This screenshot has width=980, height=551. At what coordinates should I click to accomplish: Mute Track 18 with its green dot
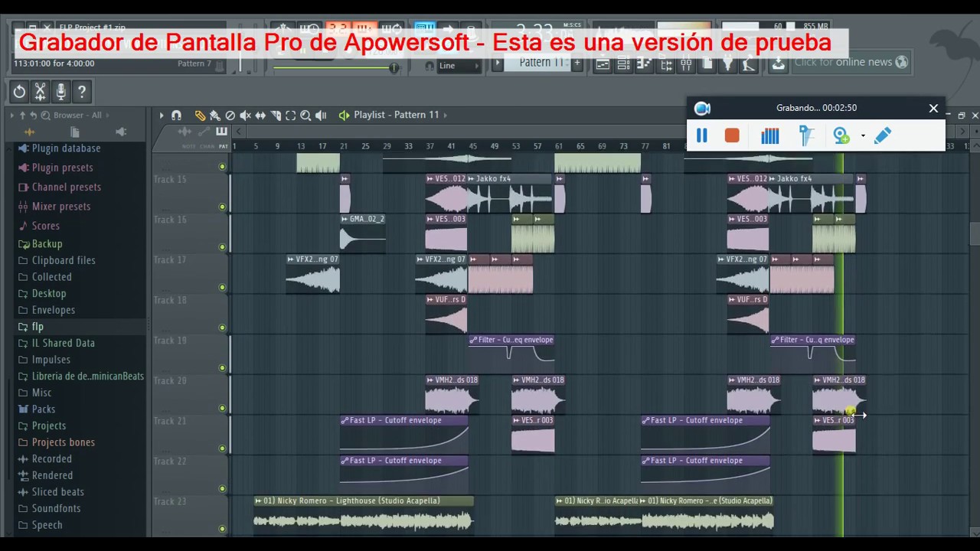(x=222, y=328)
